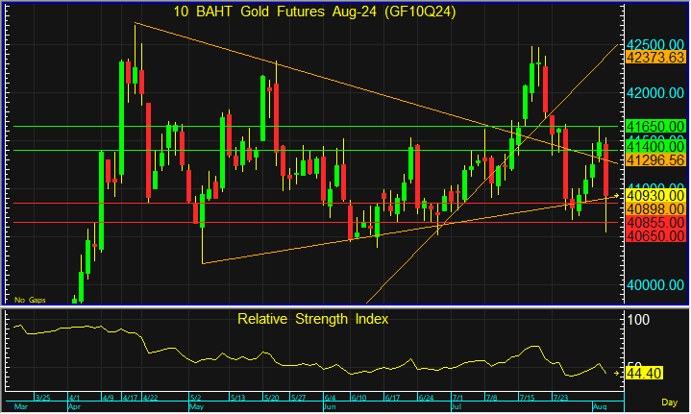Select the Relative Strength Index title

[x=312, y=319]
